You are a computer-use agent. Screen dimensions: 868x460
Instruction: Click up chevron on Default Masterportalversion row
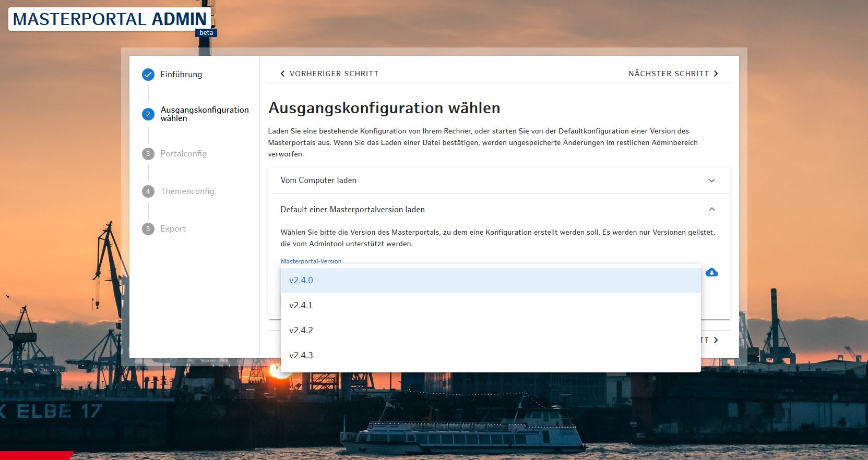(711, 209)
